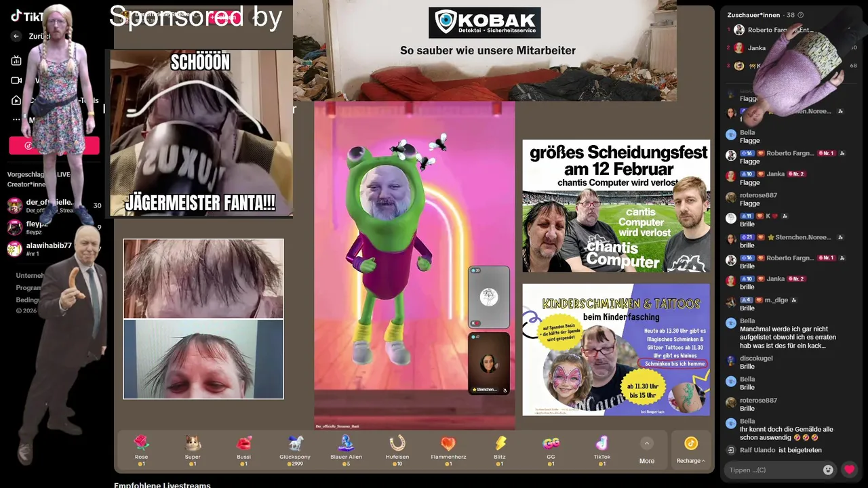
Task: Open suggested live der_offizielle stream
Action: click(x=53, y=206)
